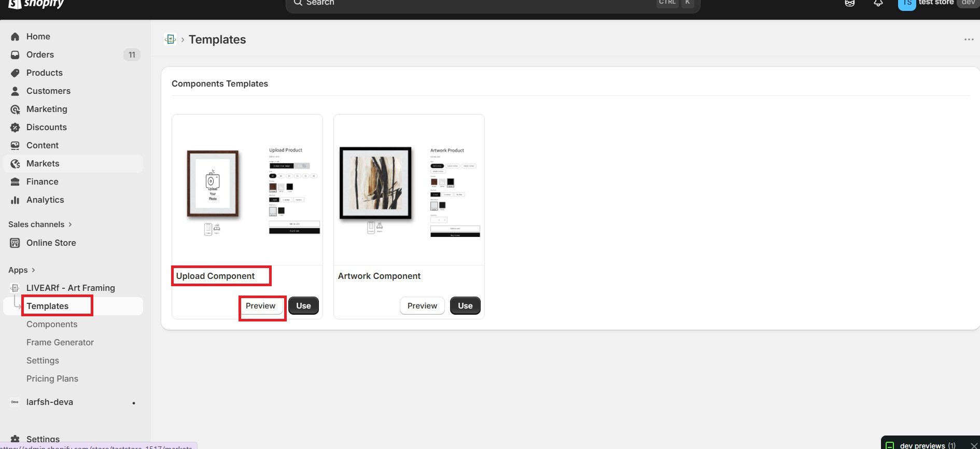Click the Customers person icon
The height and width of the screenshot is (449, 980).
(x=15, y=91)
